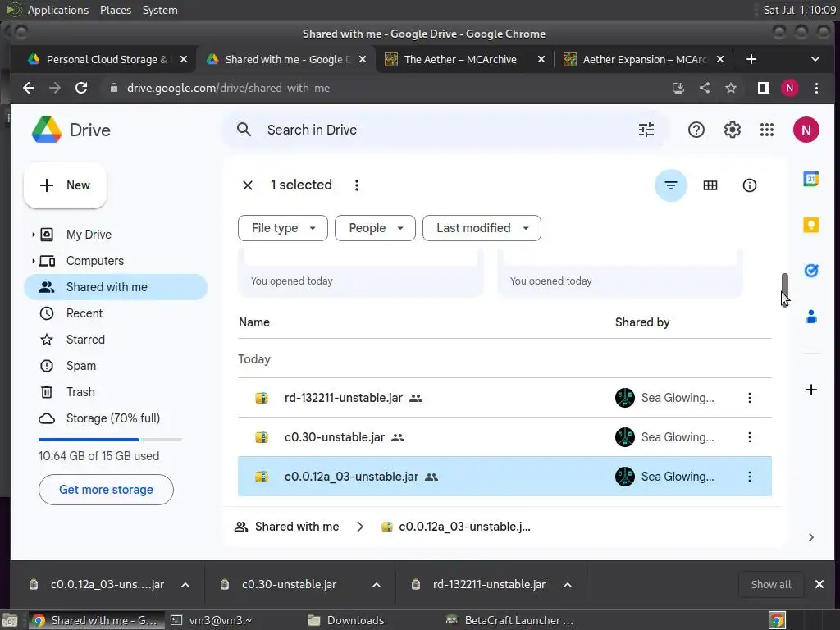This screenshot has width=840, height=630.
Task: Open Trash in sidebar
Action: [116, 392]
